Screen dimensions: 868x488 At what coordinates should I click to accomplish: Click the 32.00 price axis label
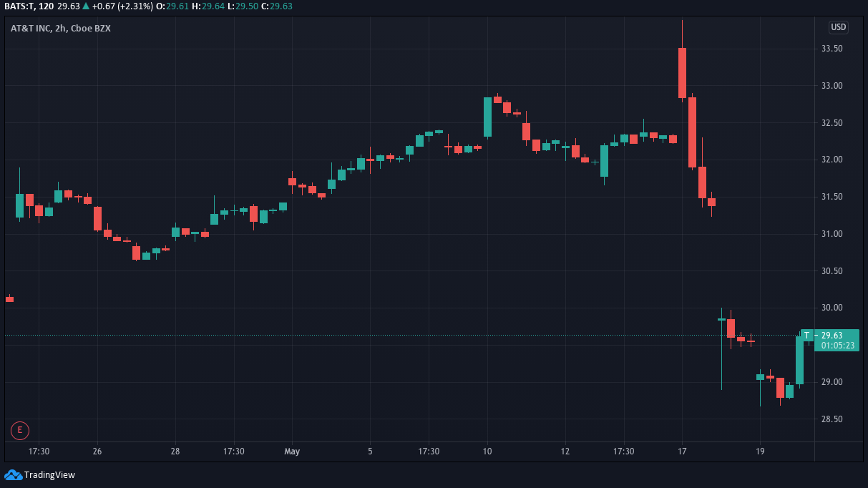coord(832,160)
